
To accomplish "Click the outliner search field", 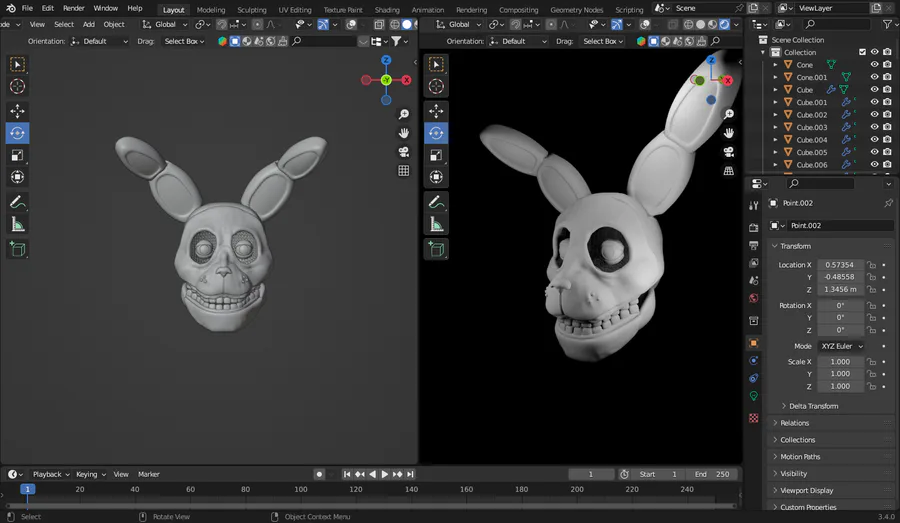I will pos(838,24).
